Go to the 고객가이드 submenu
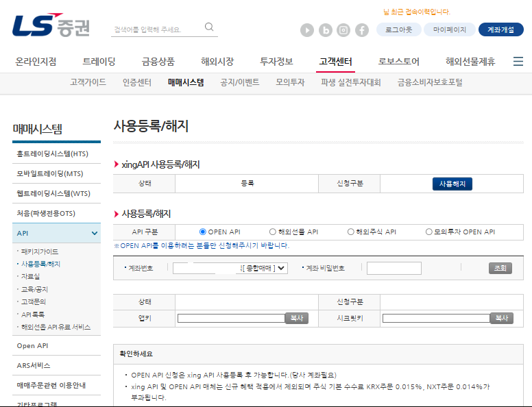Image resolution: width=532 pixels, height=407 pixels. pos(88,82)
